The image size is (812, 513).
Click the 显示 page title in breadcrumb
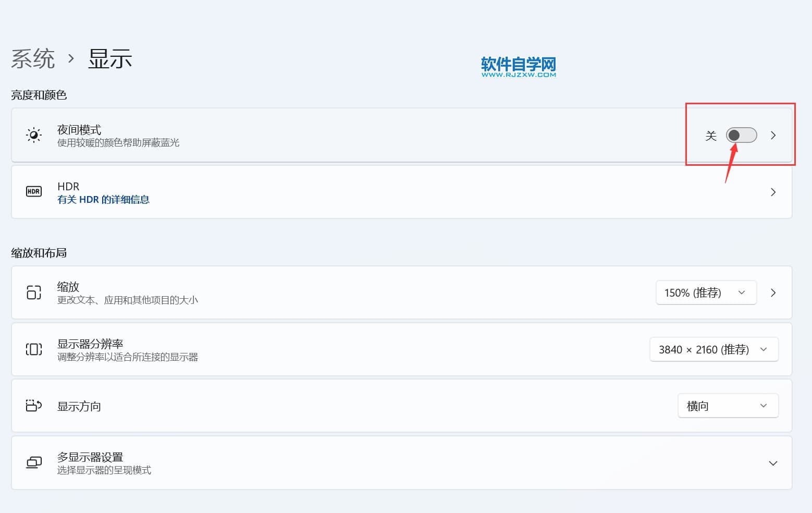click(x=110, y=58)
